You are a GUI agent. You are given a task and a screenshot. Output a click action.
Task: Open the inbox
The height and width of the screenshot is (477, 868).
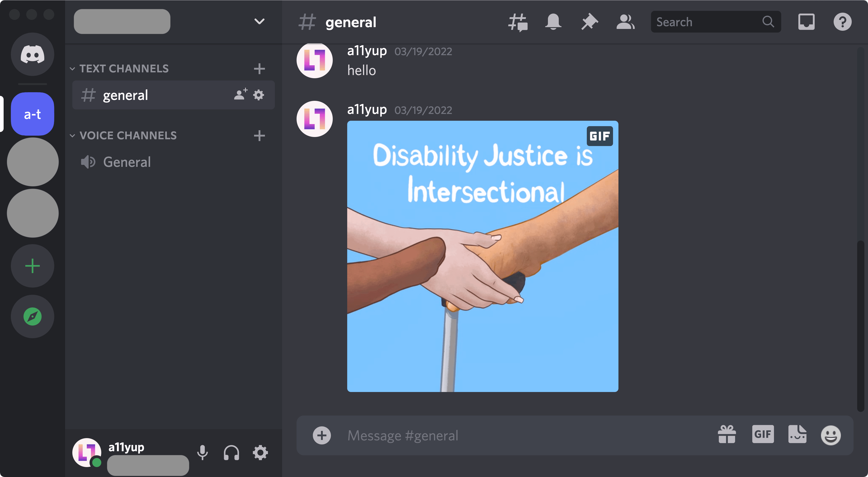[807, 21]
